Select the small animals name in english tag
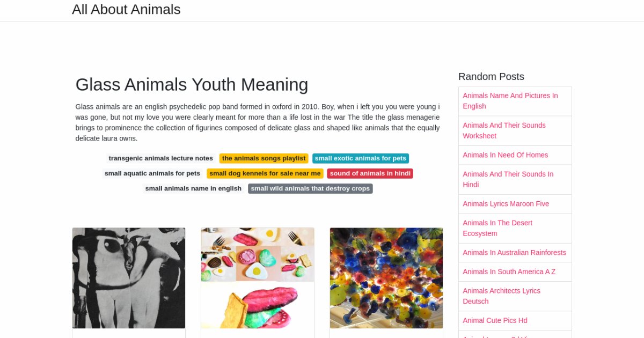This screenshot has height=338, width=644. (x=193, y=188)
